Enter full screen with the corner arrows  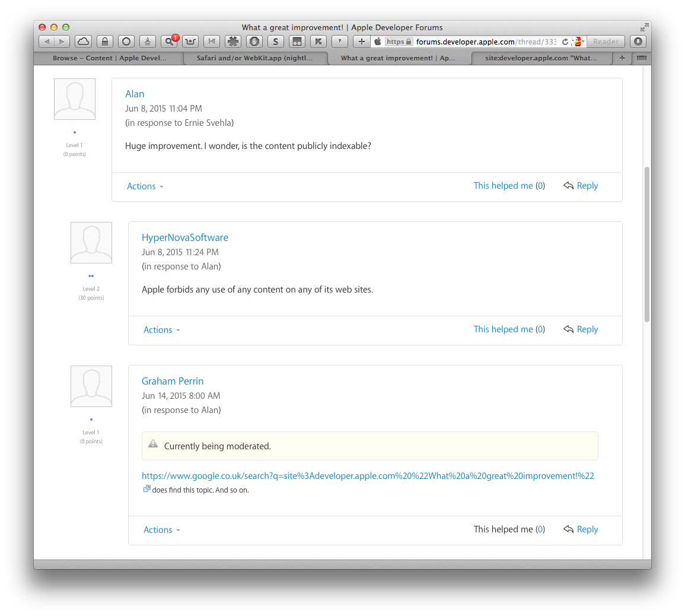point(644,27)
